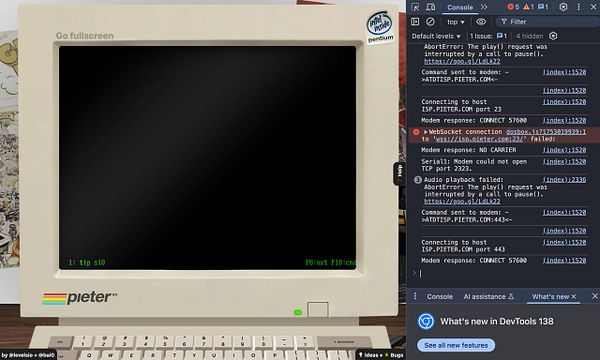Select the What's new drawer tab
Image resolution: width=600 pixels, height=360 pixels.
(x=550, y=296)
